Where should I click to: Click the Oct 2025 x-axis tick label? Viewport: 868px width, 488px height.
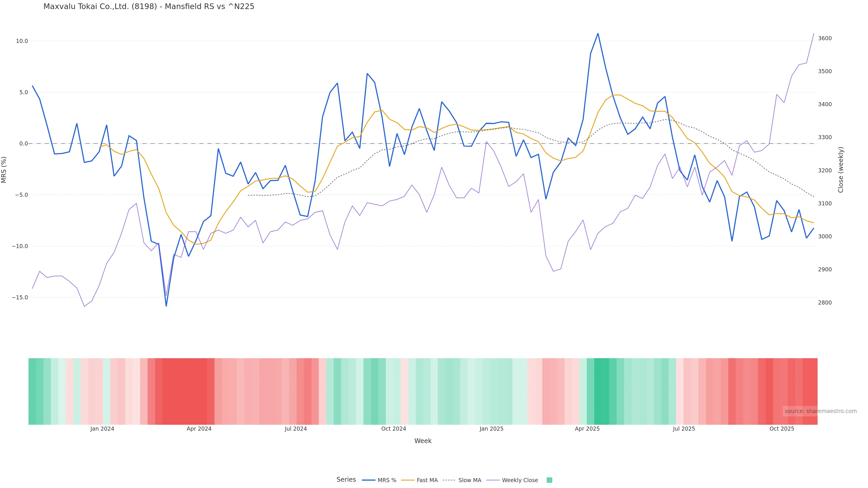click(781, 429)
